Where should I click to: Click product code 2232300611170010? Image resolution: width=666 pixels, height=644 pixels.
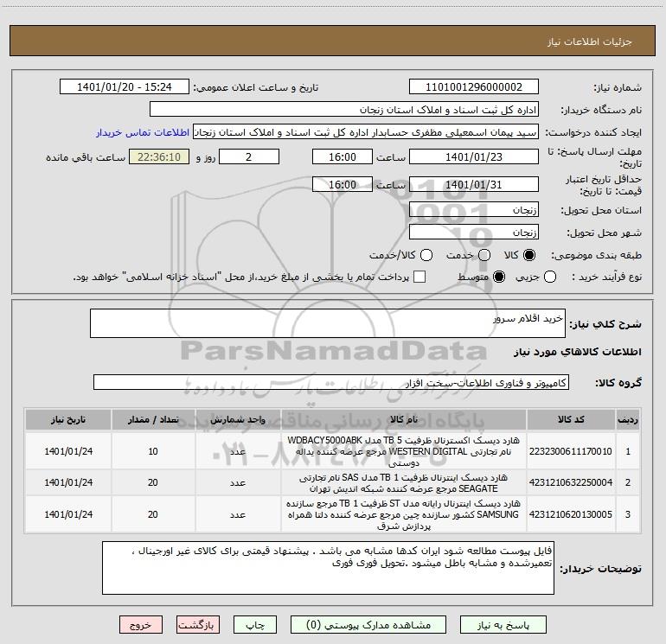pyautogui.click(x=571, y=451)
